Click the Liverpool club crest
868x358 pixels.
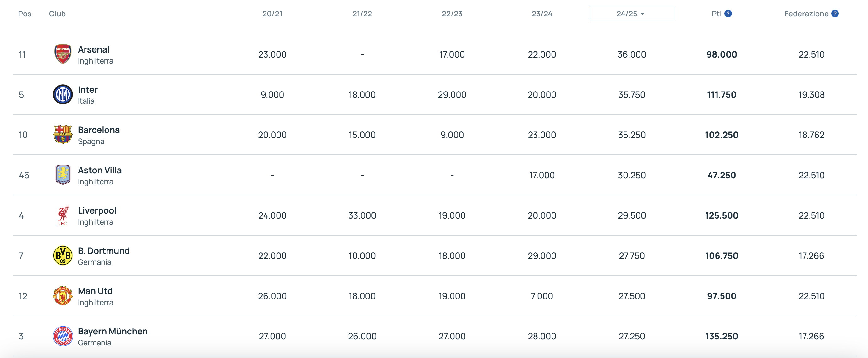tap(63, 215)
